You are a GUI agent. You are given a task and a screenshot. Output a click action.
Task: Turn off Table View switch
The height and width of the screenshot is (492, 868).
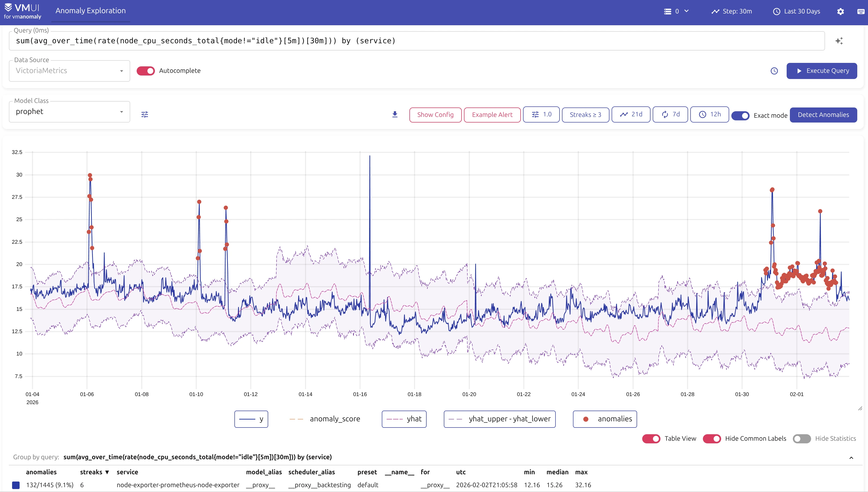[x=651, y=439]
